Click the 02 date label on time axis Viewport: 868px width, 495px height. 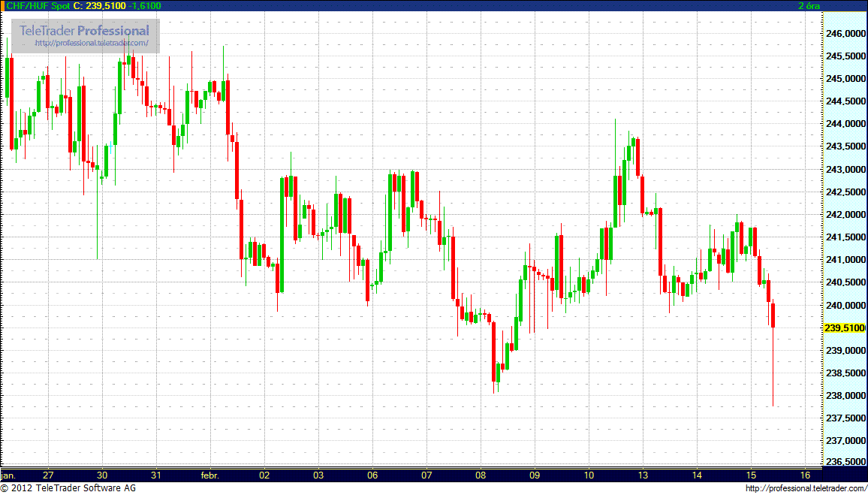(264, 475)
